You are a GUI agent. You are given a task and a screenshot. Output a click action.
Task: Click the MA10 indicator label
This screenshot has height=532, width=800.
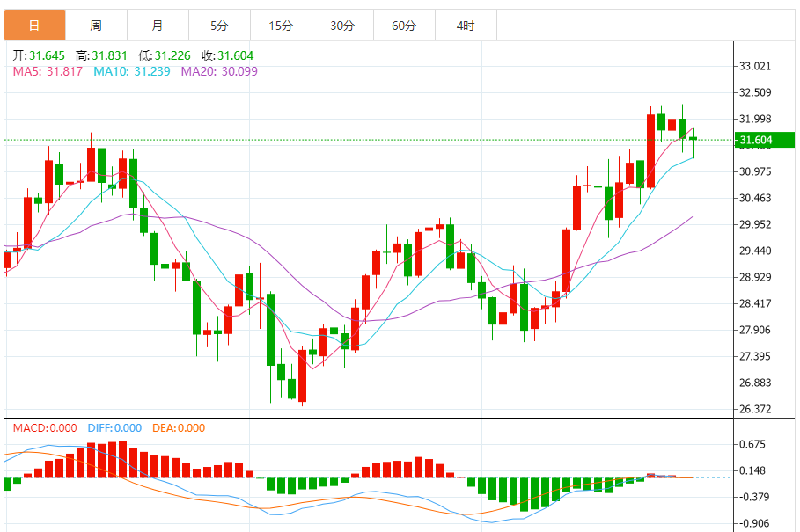132,71
